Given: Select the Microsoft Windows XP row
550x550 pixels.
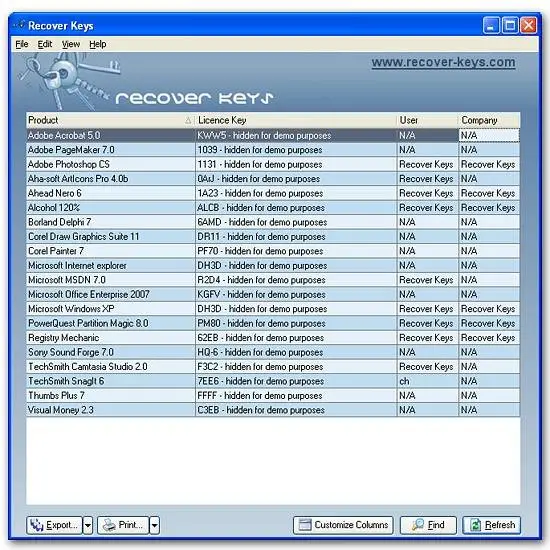Looking at the screenshot, I should coord(273,309).
